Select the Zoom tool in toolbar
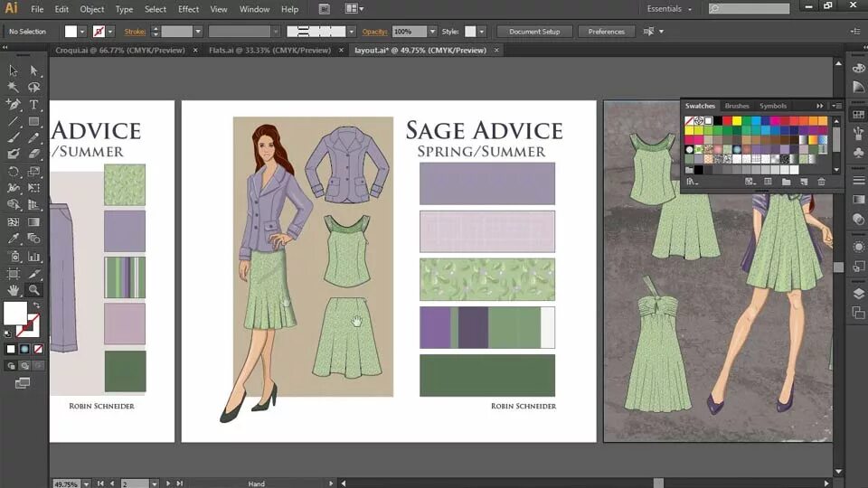This screenshot has height=488, width=868. [33, 290]
